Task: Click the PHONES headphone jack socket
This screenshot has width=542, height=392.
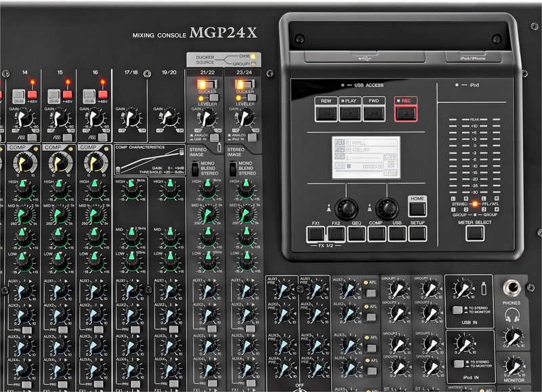Action: click(512, 288)
